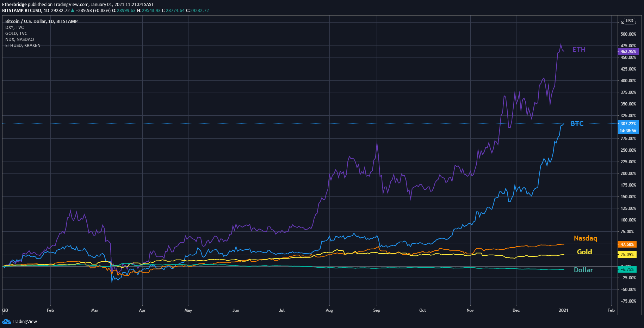Click the Mar label on time axis
644x328 pixels.
tap(95, 310)
